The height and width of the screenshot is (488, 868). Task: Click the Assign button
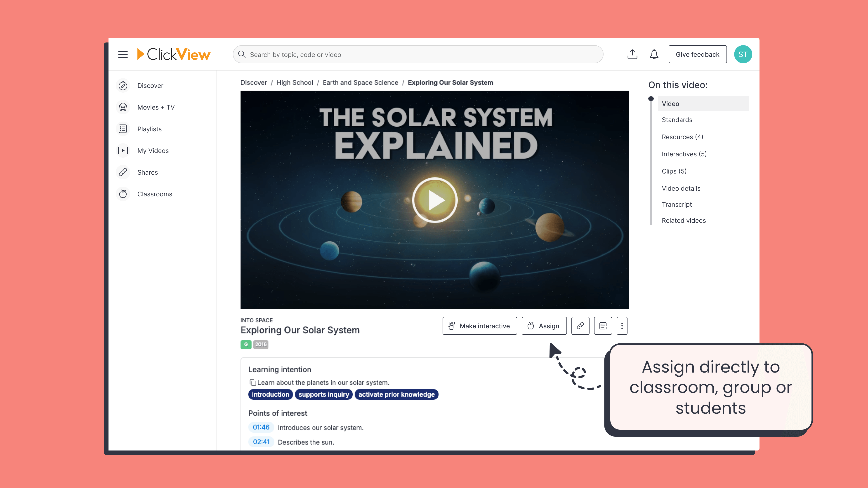(544, 326)
